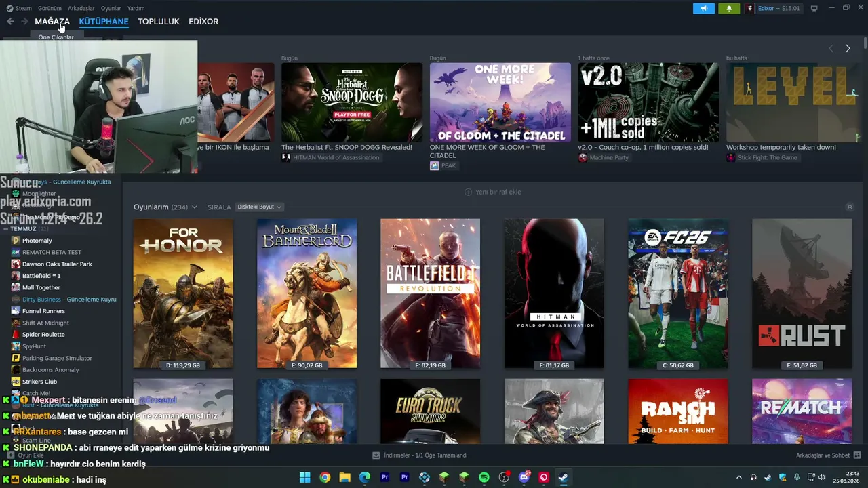
Task: Open the Rust game cover
Action: click(x=802, y=293)
